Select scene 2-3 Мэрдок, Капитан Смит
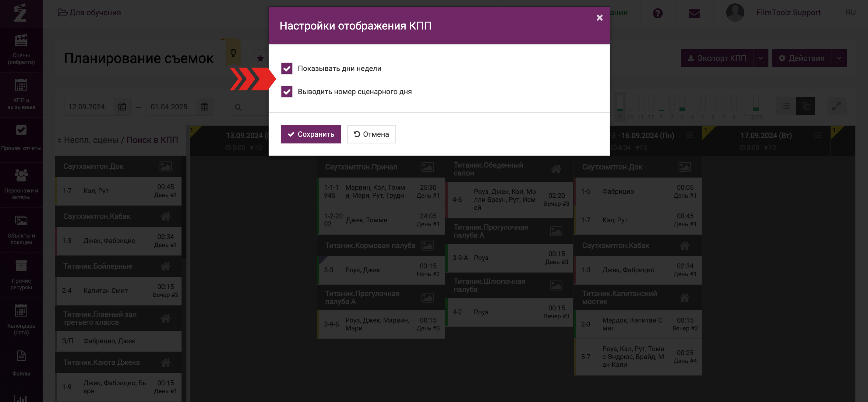The width and height of the screenshot is (868, 402). coord(637,325)
